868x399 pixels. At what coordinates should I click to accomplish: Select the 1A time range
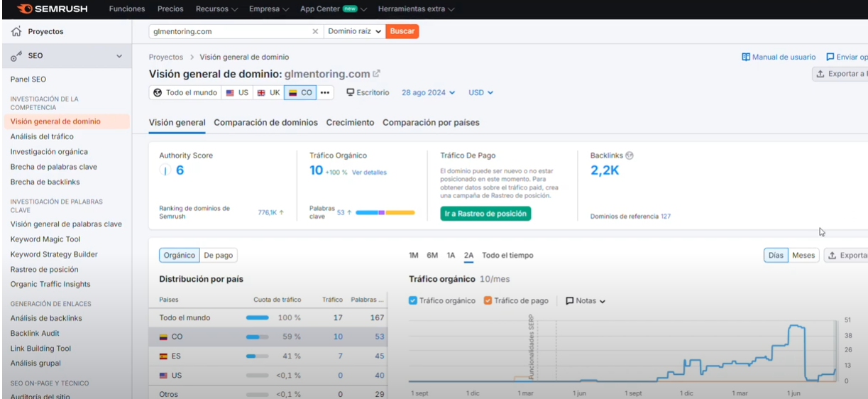(451, 255)
